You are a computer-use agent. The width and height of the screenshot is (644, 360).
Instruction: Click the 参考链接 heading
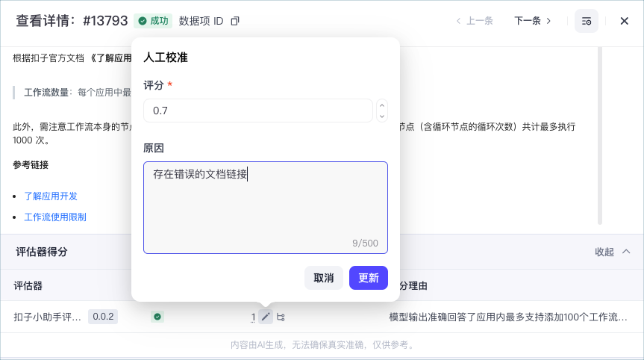31,165
